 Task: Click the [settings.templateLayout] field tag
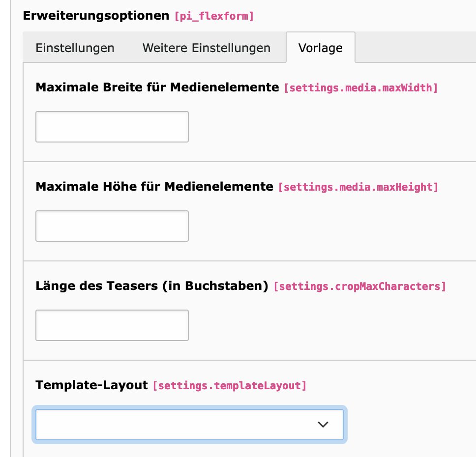click(x=230, y=386)
